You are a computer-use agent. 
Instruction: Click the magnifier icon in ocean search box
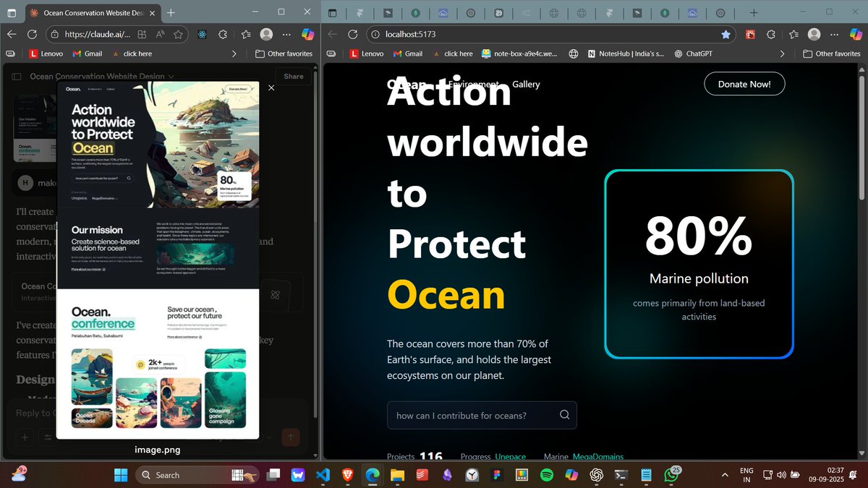point(564,415)
